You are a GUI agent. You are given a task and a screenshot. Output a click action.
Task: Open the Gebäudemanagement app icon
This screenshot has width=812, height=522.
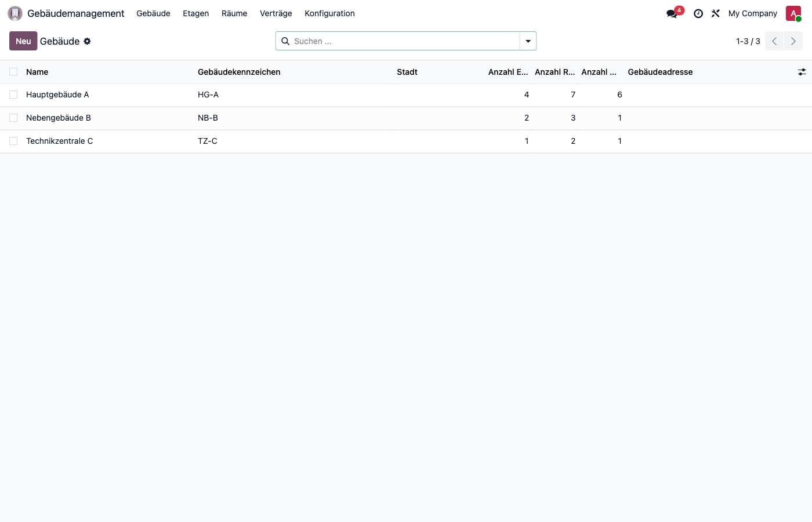[15, 13]
